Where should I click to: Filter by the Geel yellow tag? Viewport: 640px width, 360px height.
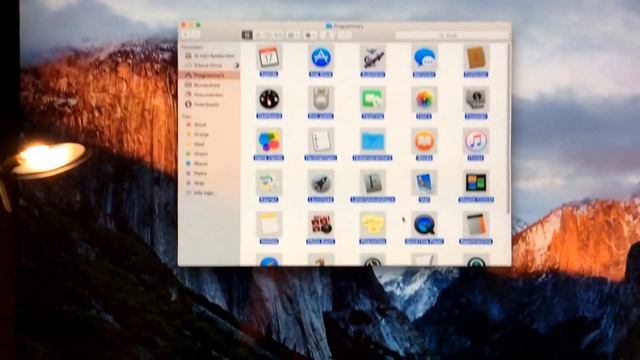tap(210, 144)
